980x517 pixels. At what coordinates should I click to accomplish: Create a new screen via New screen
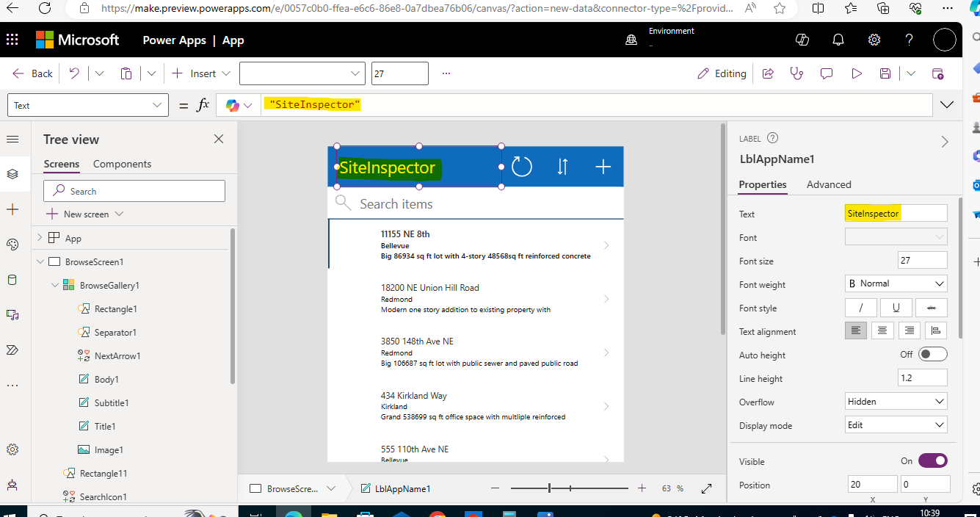pyautogui.click(x=84, y=214)
